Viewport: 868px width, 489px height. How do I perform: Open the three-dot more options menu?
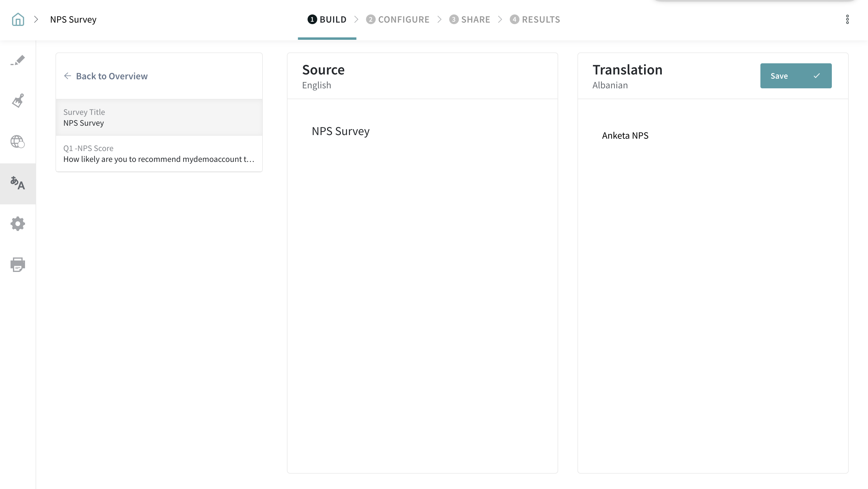coord(847,19)
